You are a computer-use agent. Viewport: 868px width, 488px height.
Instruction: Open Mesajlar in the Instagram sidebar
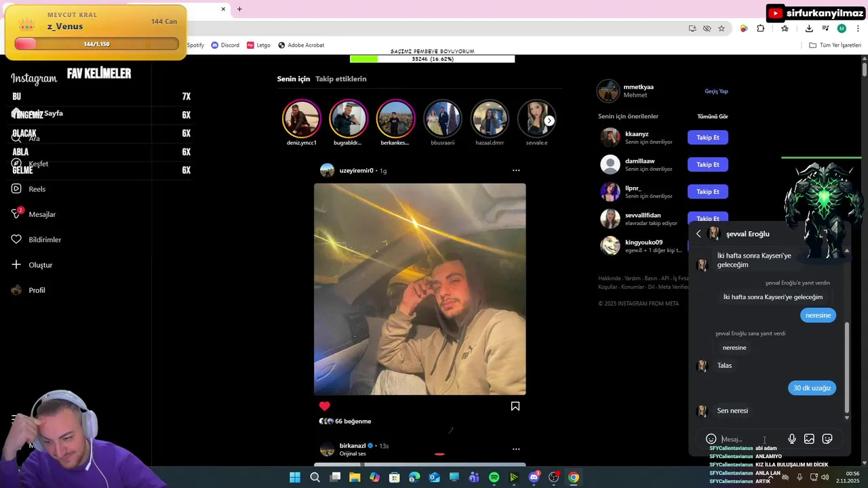click(x=33, y=214)
